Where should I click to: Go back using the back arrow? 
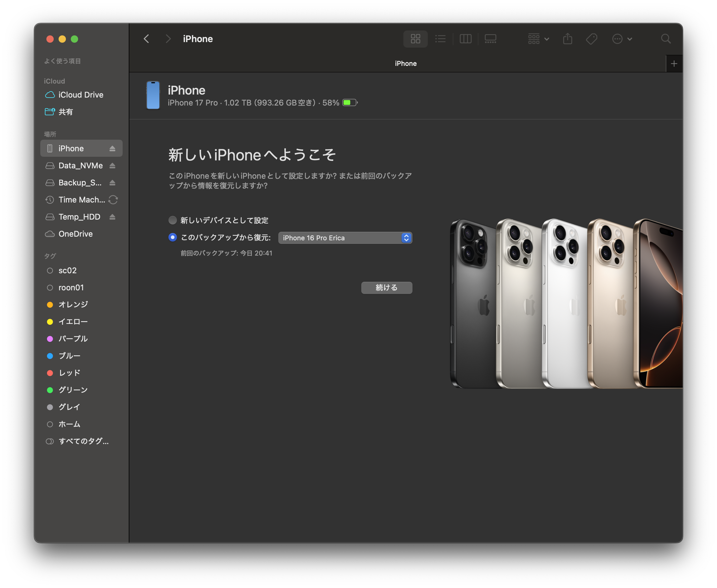click(146, 39)
